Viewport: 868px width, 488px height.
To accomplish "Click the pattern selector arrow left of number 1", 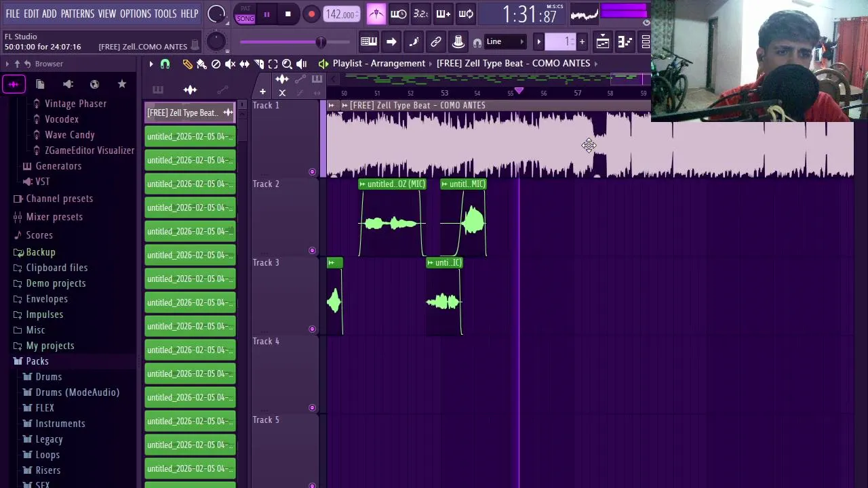I will (538, 42).
